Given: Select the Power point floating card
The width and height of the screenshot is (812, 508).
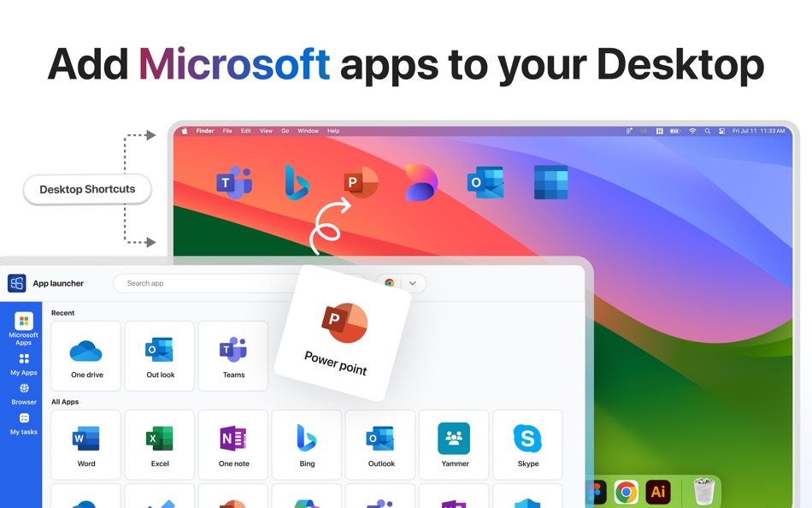Looking at the screenshot, I should [343, 334].
